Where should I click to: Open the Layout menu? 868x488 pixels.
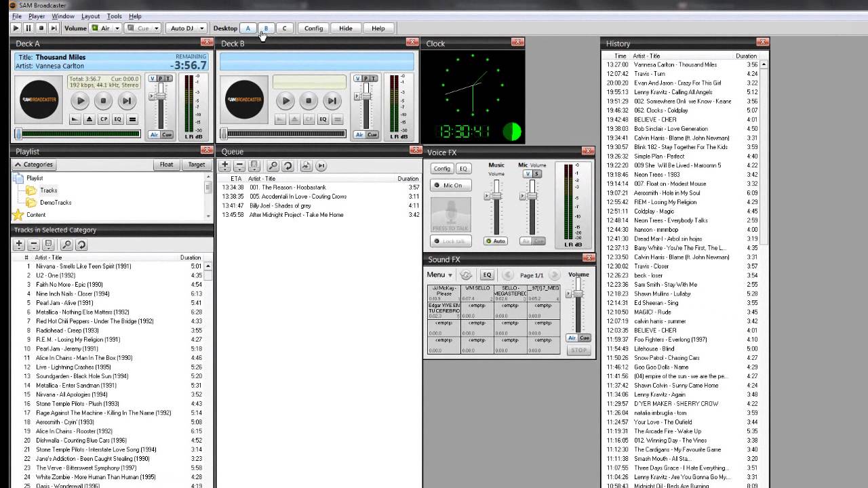coord(90,16)
